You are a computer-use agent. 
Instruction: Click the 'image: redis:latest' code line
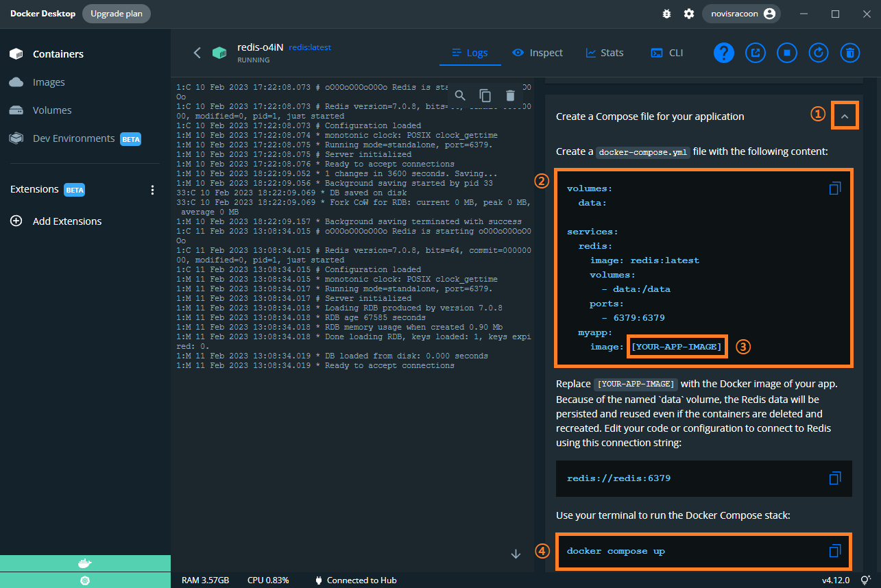(644, 260)
